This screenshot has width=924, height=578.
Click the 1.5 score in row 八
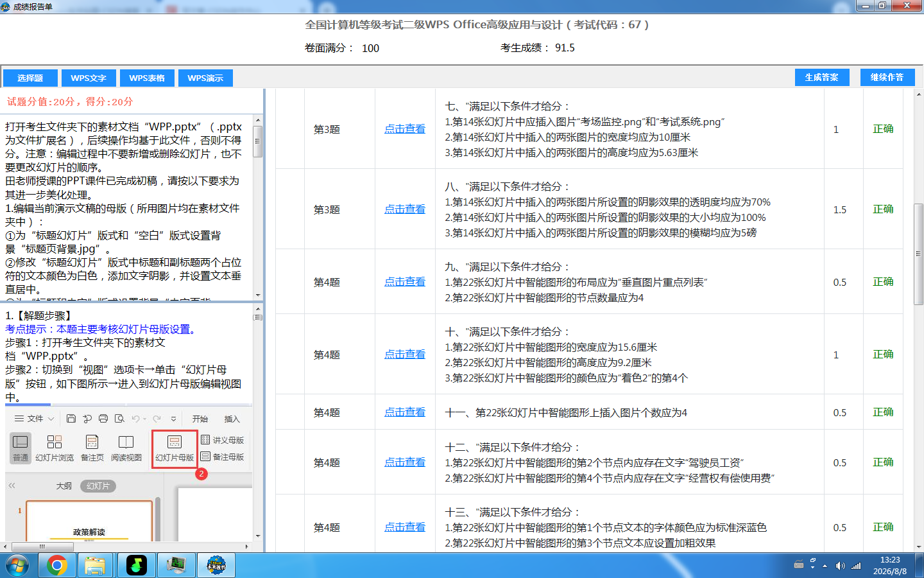[x=840, y=209]
